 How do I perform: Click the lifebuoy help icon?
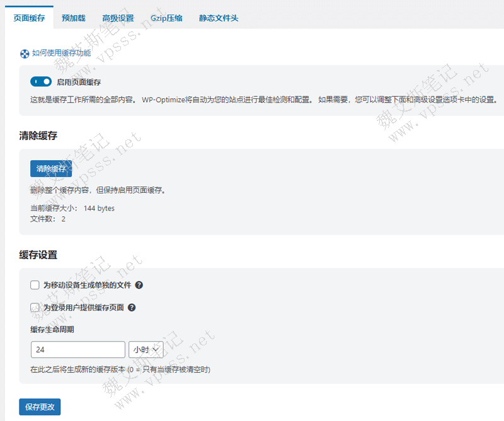pyautogui.click(x=25, y=54)
